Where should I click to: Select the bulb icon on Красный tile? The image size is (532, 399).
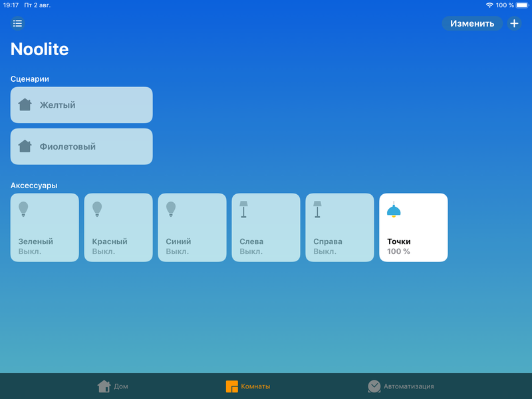pyautogui.click(x=98, y=208)
